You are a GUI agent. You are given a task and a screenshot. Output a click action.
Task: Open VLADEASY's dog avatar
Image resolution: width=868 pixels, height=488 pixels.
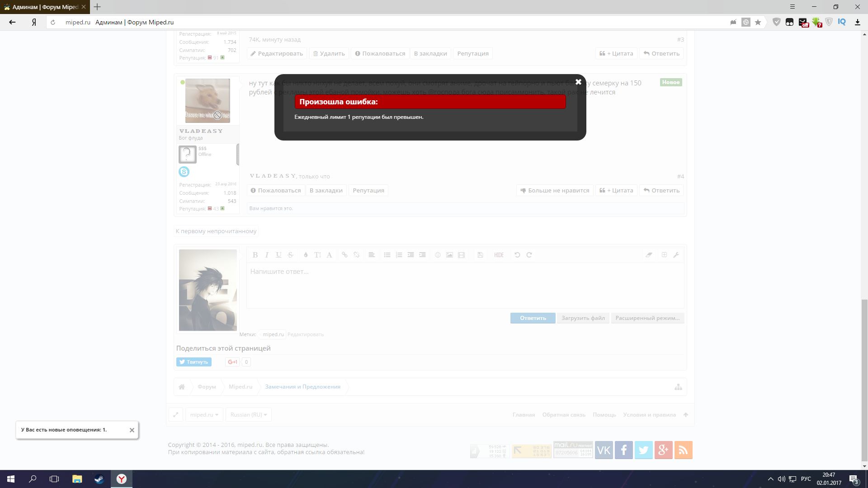coord(208,101)
